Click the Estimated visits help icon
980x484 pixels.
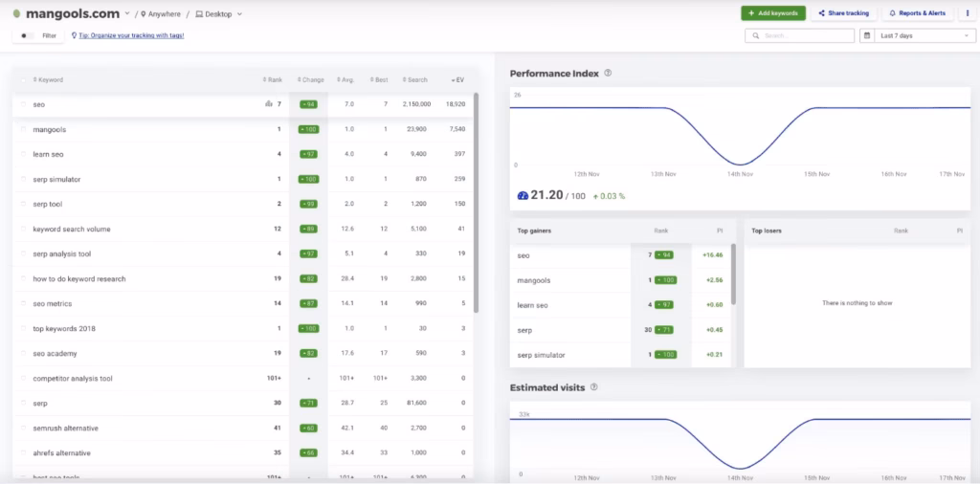[595, 387]
